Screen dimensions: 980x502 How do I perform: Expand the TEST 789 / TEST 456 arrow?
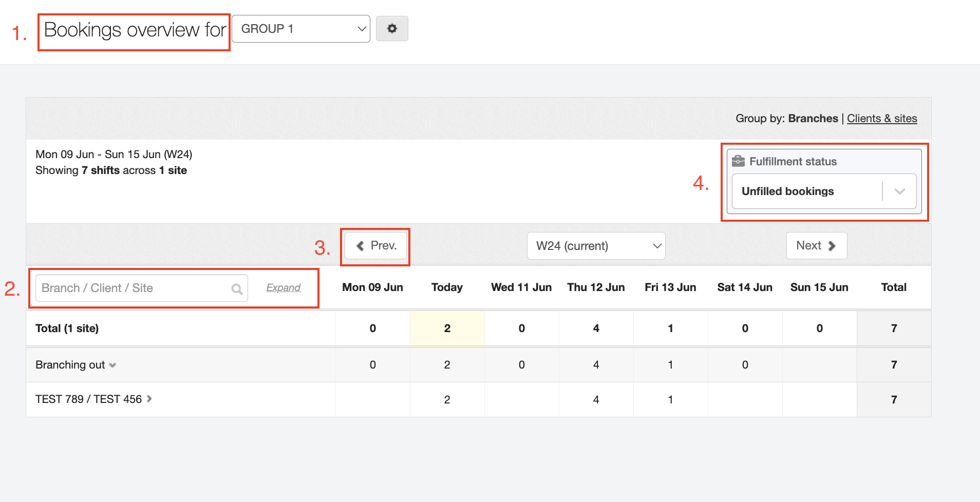tap(149, 399)
